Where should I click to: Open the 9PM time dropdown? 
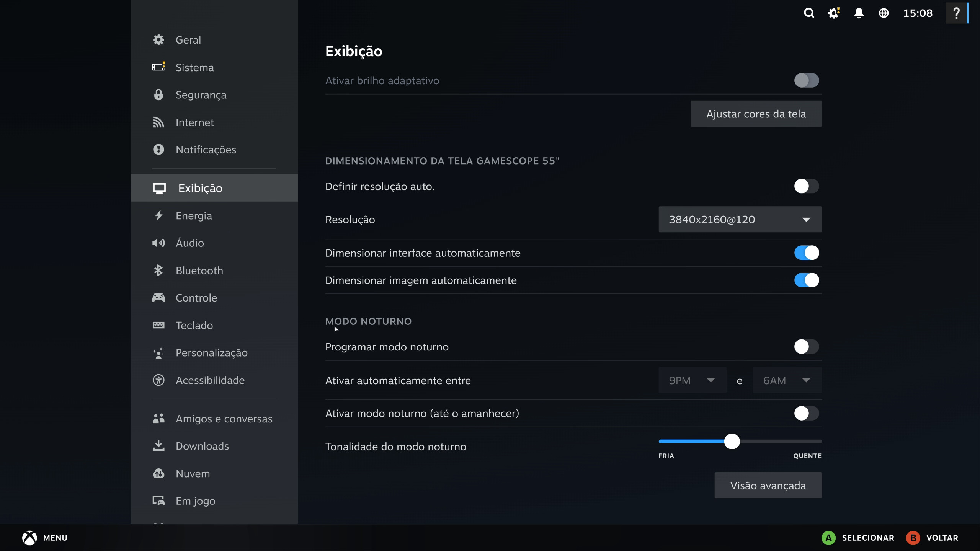(x=692, y=380)
